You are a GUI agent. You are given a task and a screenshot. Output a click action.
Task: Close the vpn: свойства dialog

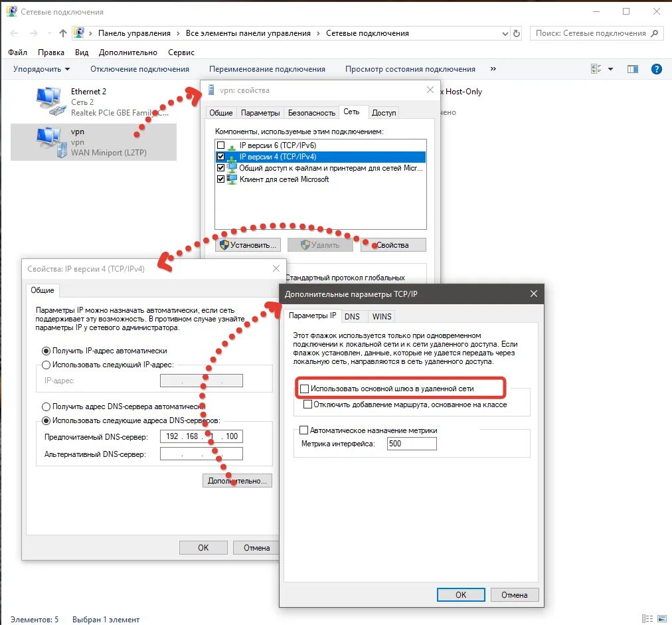[430, 90]
